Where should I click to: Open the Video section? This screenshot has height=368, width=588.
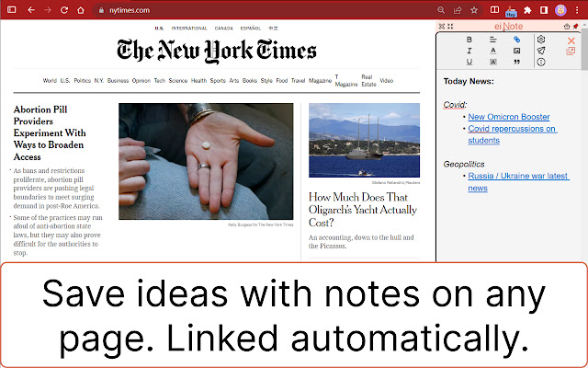point(386,80)
